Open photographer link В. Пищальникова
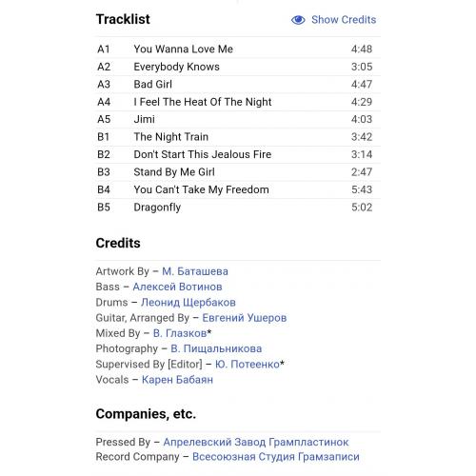The image size is (476, 476). click(216, 348)
